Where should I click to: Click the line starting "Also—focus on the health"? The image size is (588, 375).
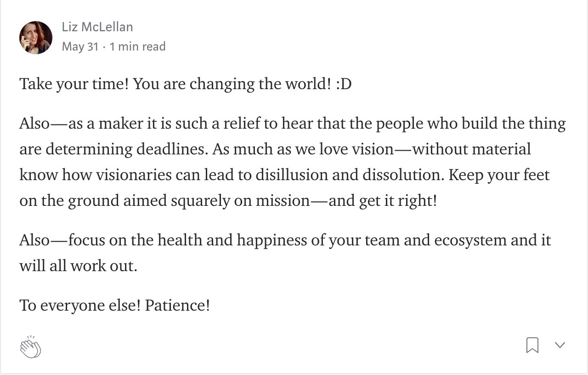[285, 240]
